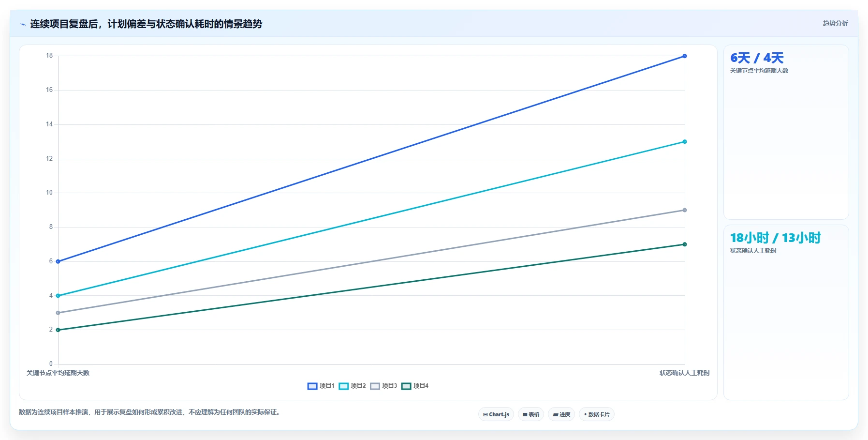This screenshot has width=868, height=440.
Task: Click the cyan 项目2 legend color box
Action: pos(344,386)
